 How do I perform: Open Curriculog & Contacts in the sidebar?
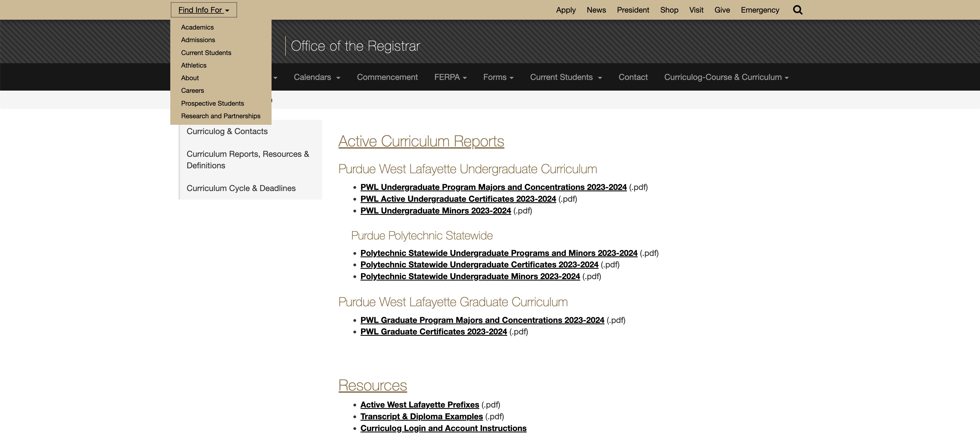[x=227, y=131]
